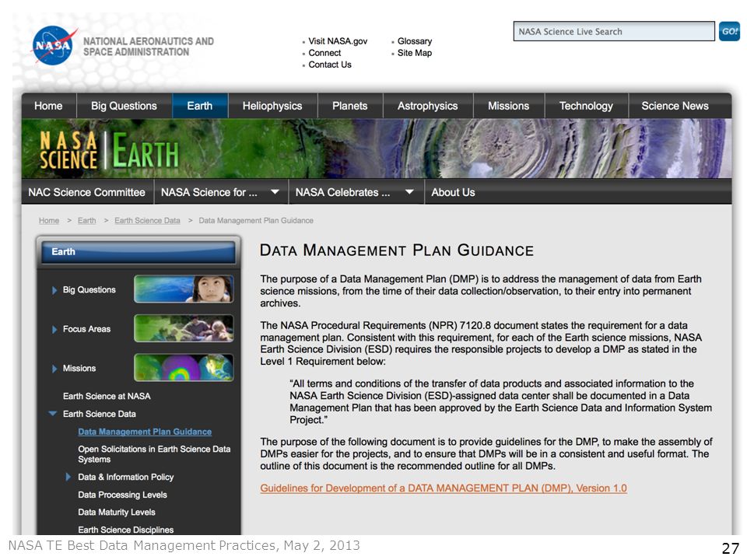The image size is (747, 560).
Task: Click the Earth Science Data breadcrumb link
Action: tap(147, 220)
